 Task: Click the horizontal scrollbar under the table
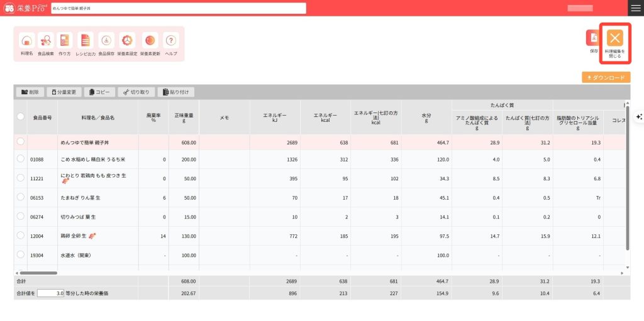38,273
